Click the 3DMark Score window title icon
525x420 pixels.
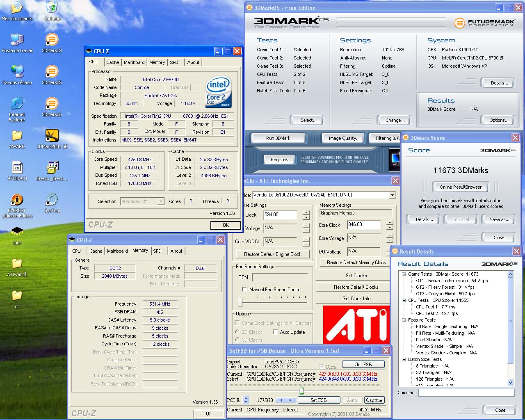pyautogui.click(x=406, y=138)
